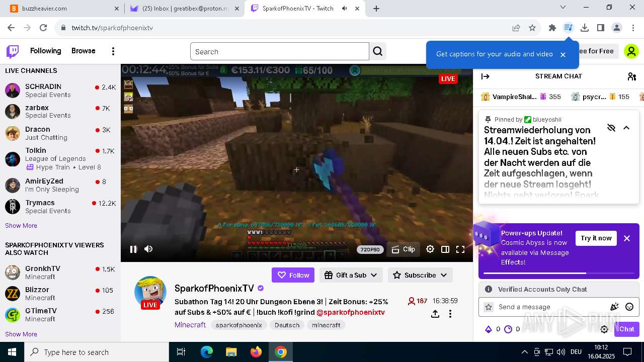Hide the pinned chat message
This screenshot has height=362, width=644.
611,128
